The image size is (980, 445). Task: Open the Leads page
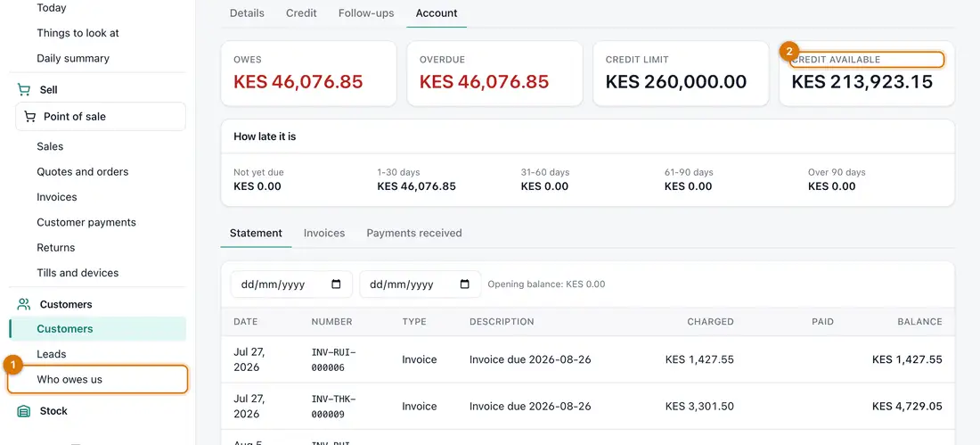coord(52,354)
